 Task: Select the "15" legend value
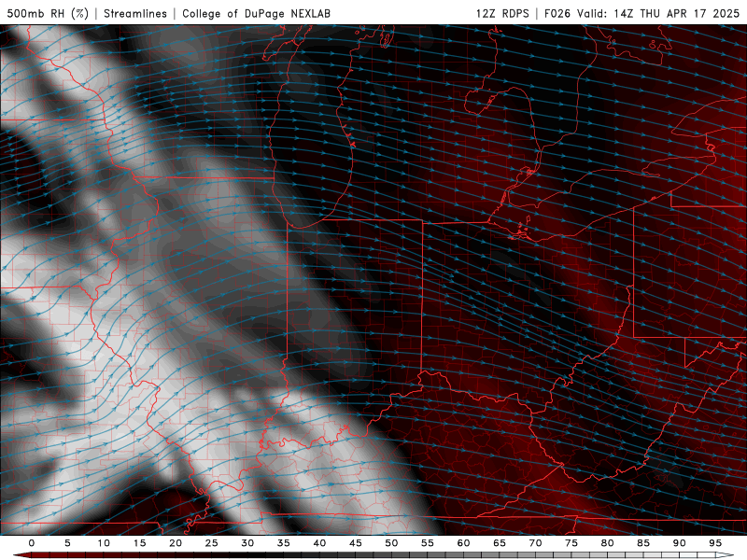pyautogui.click(x=139, y=543)
